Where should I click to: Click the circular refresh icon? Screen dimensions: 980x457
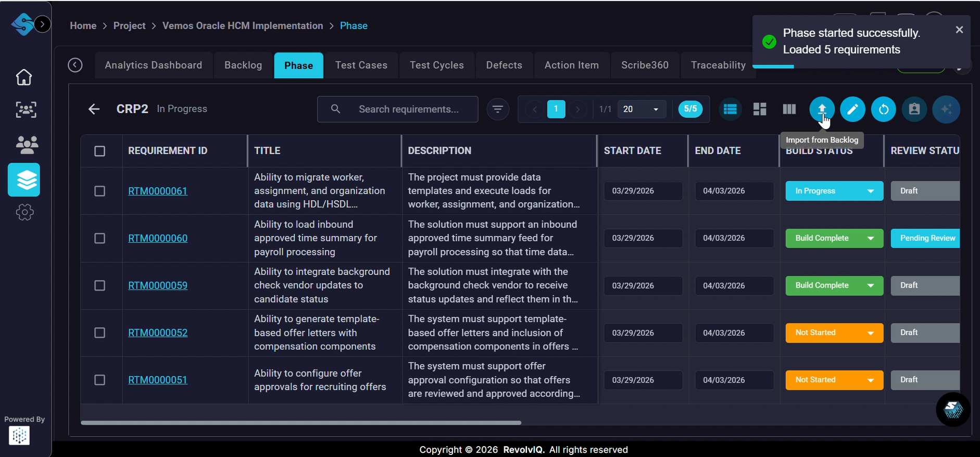(x=884, y=109)
